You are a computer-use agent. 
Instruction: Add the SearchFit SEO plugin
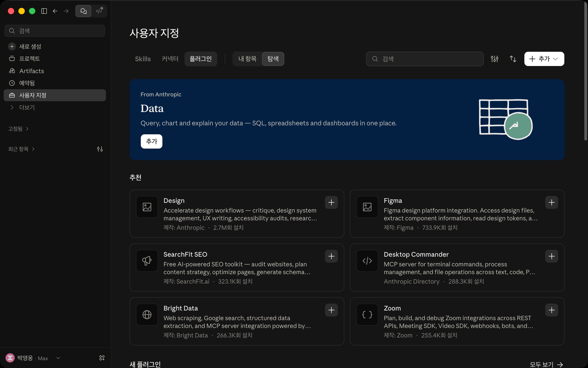click(331, 256)
